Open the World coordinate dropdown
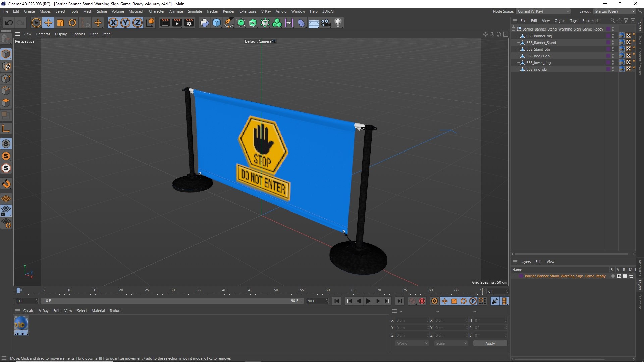This screenshot has height=362, width=644. [412, 343]
